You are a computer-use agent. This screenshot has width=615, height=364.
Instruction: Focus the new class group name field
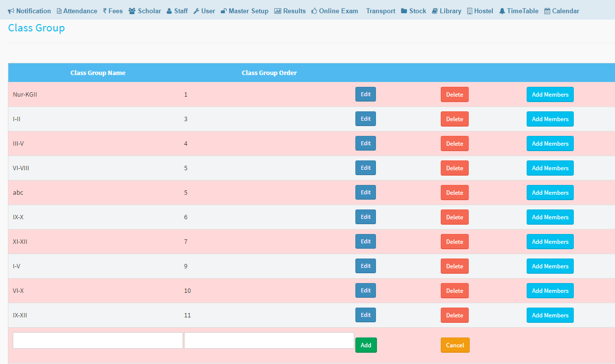(98, 340)
